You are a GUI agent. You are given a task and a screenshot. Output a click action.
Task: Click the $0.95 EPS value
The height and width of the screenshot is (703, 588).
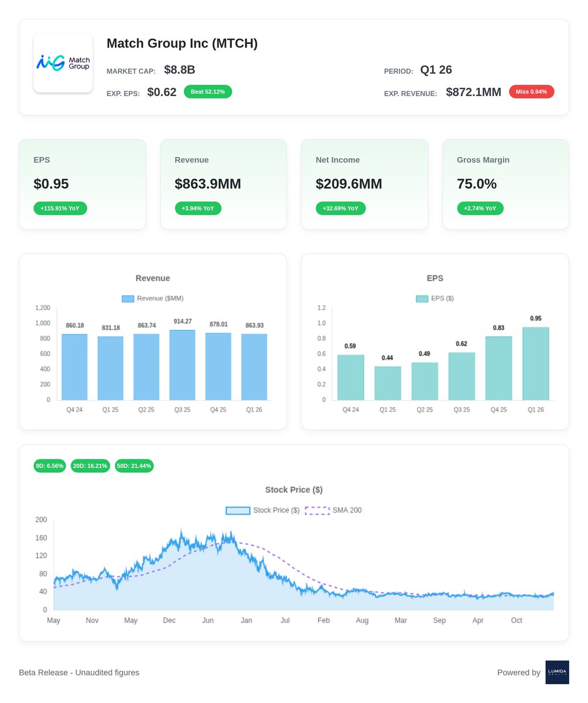[x=51, y=184]
